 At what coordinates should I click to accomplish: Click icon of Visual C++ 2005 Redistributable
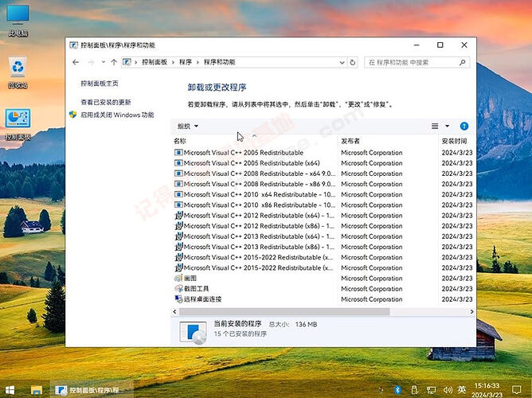178,153
